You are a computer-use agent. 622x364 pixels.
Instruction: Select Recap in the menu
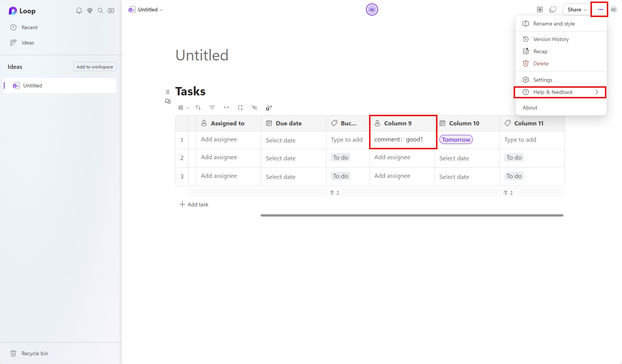(x=561, y=51)
